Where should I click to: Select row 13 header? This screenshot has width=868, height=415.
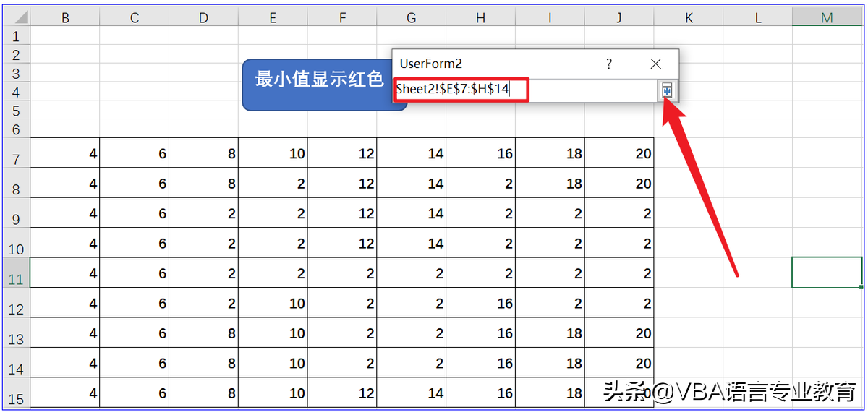click(16, 333)
